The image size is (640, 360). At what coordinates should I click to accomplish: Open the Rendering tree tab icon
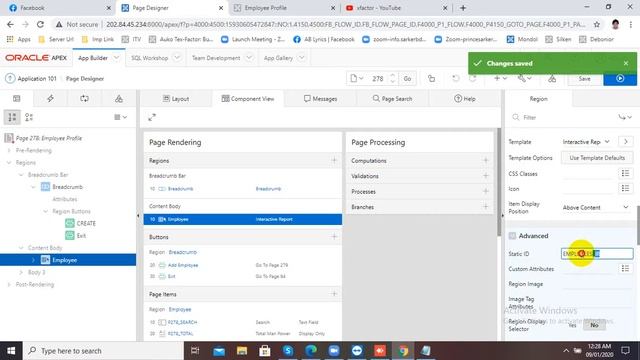pyautogui.click(x=17, y=98)
